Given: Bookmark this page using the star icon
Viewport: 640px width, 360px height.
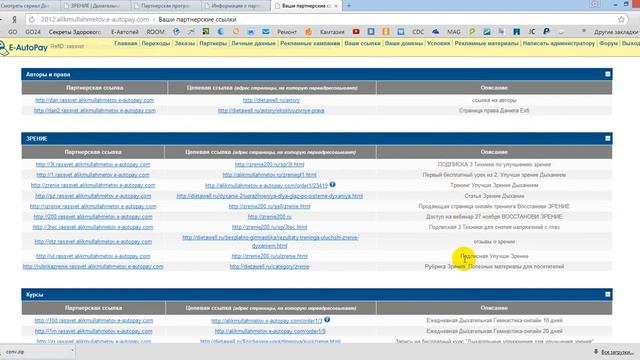Looking at the screenshot, I should click(621, 19).
